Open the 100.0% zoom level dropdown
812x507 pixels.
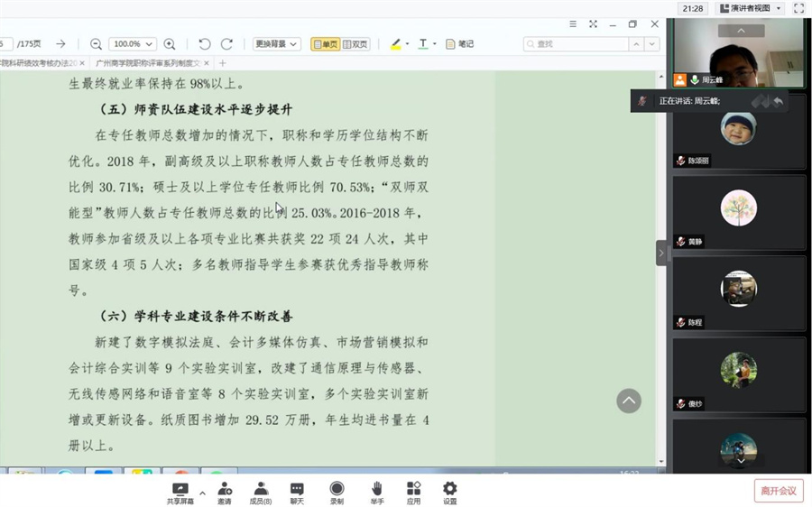(x=133, y=44)
